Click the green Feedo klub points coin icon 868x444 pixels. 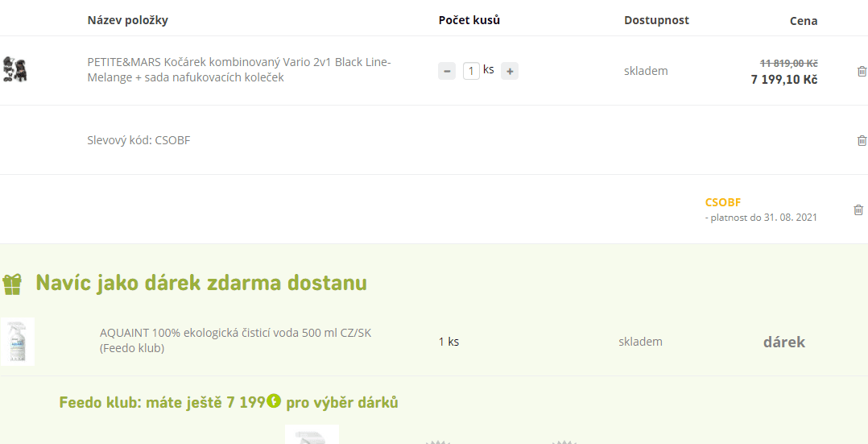click(x=274, y=400)
